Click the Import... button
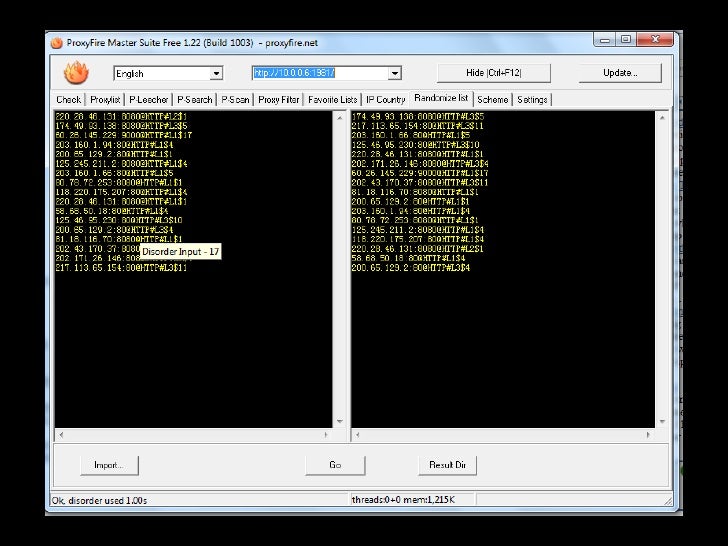Image resolution: width=728 pixels, height=546 pixels. [109, 465]
